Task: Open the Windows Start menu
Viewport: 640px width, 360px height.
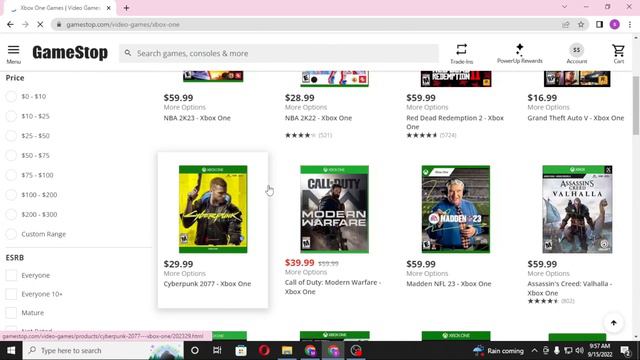Action: pyautogui.click(x=11, y=351)
